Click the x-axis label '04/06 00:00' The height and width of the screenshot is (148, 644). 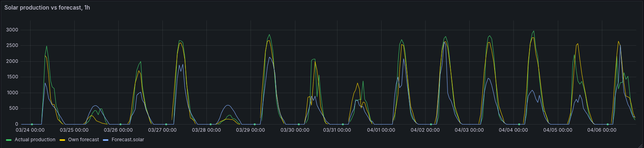[602, 130]
